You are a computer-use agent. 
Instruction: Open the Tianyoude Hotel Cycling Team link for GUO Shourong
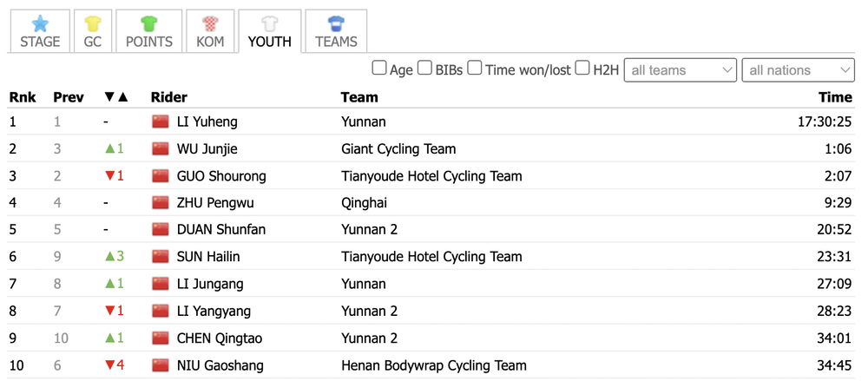point(431,176)
